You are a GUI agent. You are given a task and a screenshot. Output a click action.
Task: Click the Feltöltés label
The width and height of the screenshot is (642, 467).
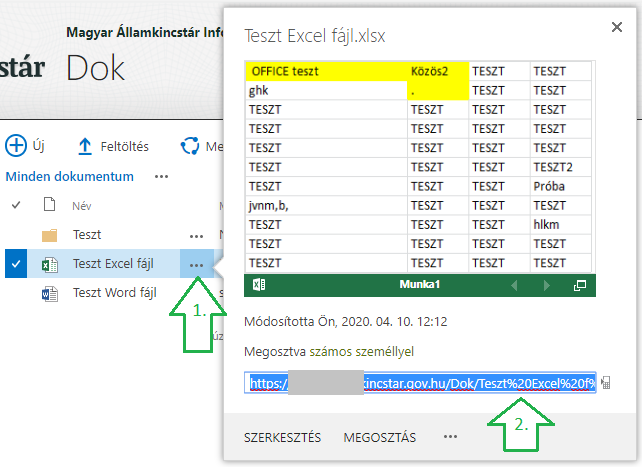(x=124, y=146)
